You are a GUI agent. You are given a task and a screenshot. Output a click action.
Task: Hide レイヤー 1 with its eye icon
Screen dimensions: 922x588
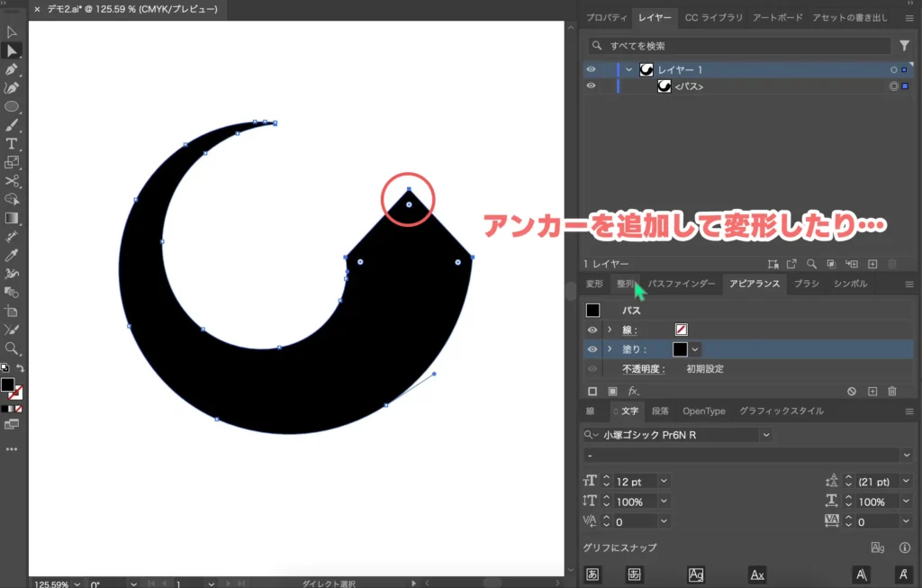click(592, 69)
